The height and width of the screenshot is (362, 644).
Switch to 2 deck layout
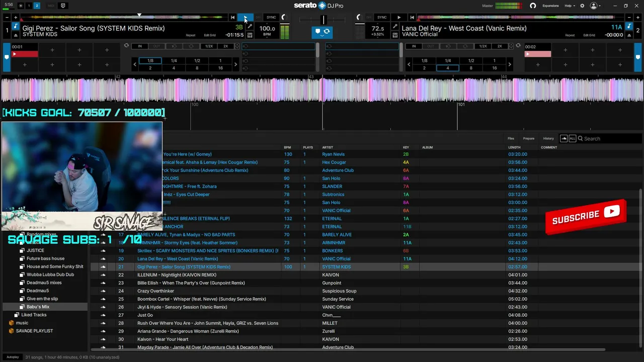click(x=37, y=6)
